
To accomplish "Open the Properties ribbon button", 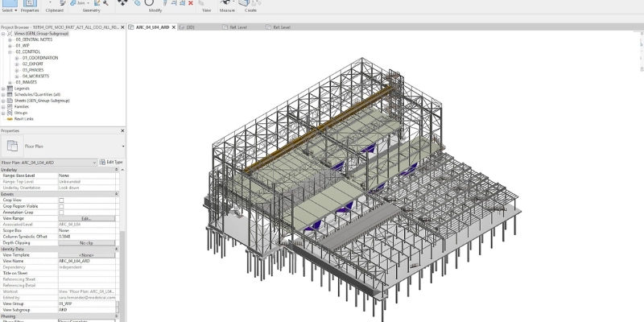I will pyautogui.click(x=30, y=4).
